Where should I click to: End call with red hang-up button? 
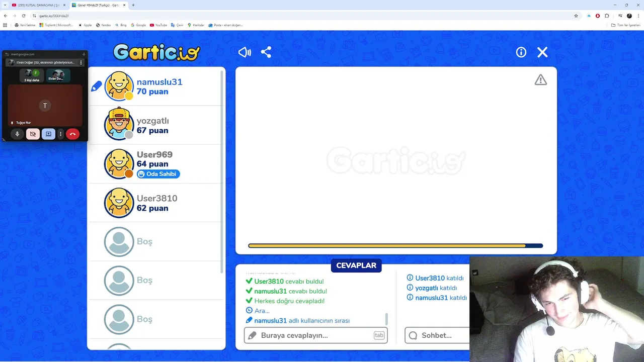[x=72, y=134]
